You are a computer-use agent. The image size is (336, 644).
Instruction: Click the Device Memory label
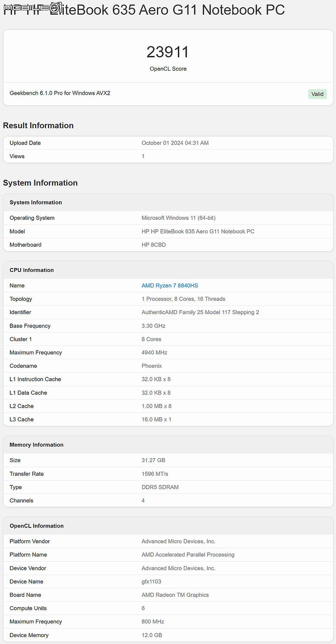29,635
